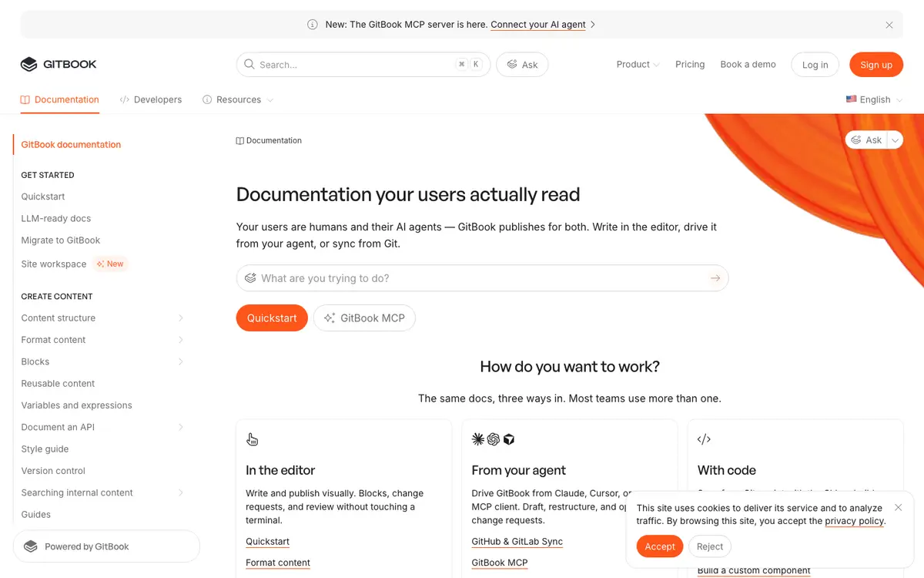The height and width of the screenshot is (578, 924).
Task: Open Reusable content in sidebar
Action: pyautogui.click(x=58, y=384)
